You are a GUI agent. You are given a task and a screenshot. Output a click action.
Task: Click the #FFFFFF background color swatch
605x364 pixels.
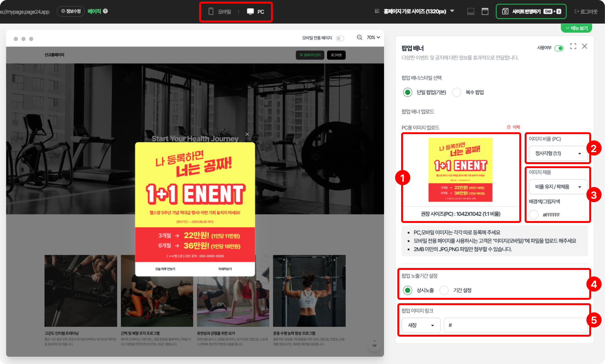(x=533, y=215)
